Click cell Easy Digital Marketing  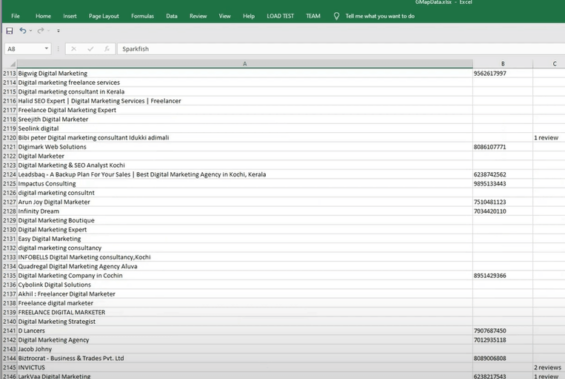point(245,238)
